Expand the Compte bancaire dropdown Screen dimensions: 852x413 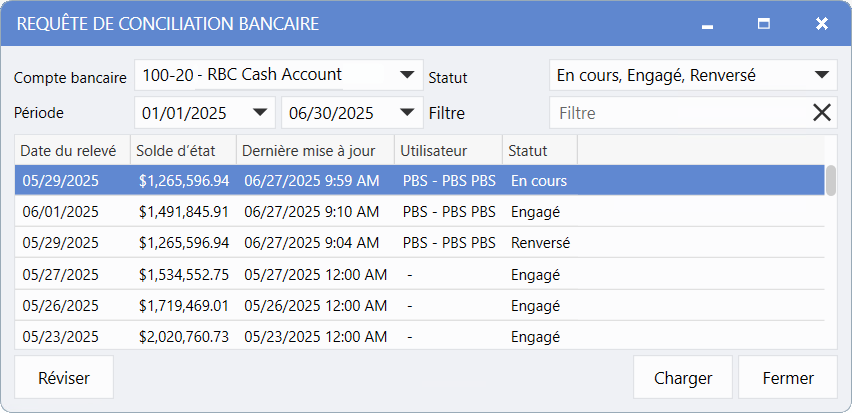406,75
